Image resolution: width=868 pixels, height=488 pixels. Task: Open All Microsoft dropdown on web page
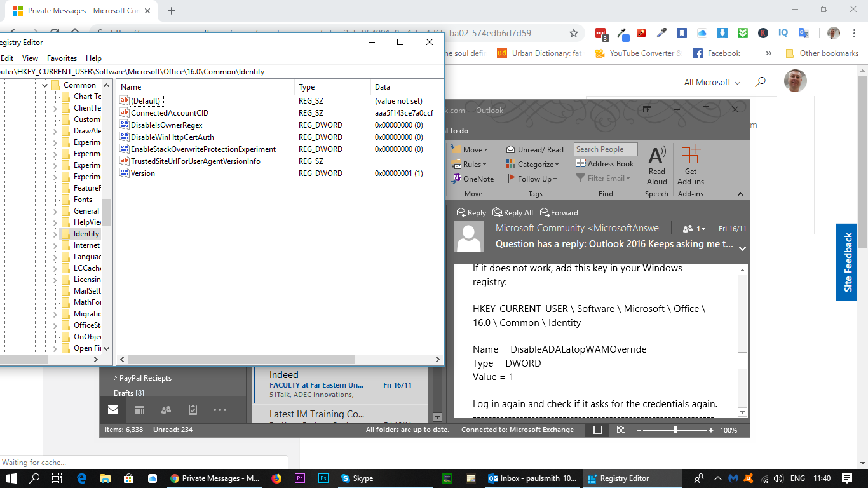point(712,83)
